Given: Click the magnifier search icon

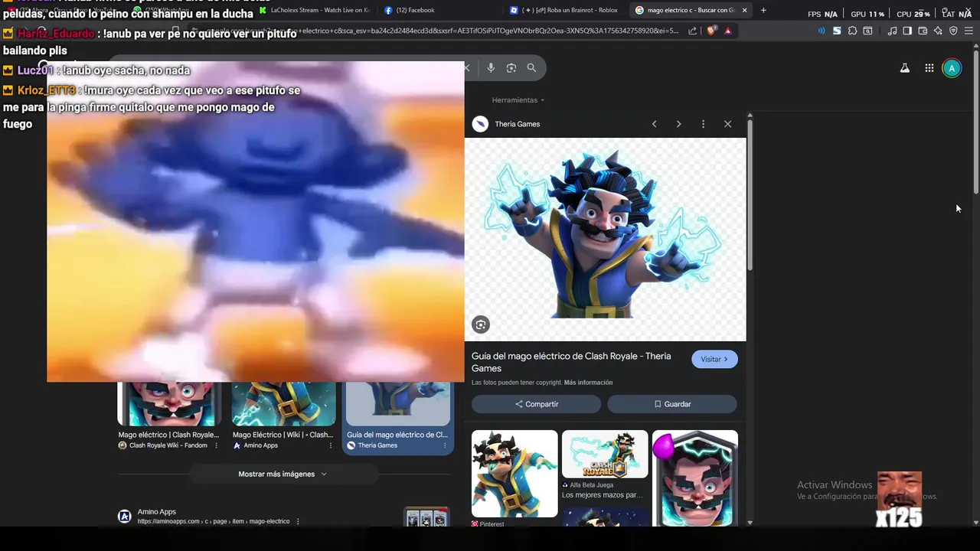Looking at the screenshot, I should [531, 67].
